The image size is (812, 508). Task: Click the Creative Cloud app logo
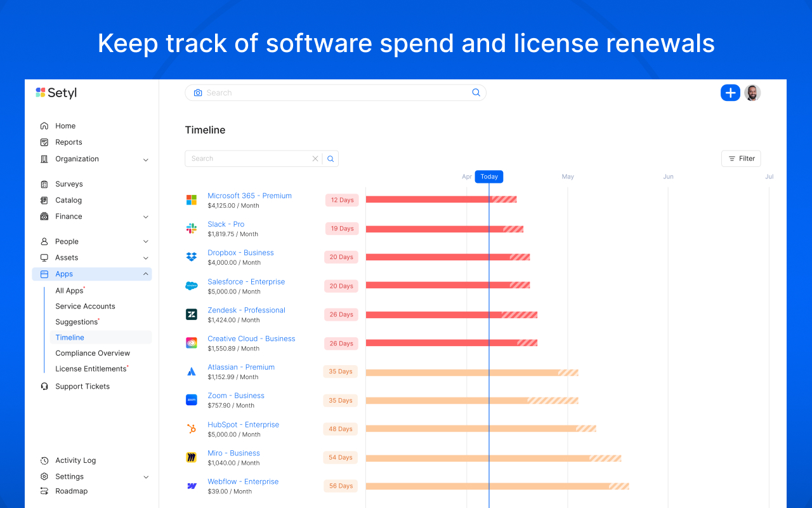192,343
